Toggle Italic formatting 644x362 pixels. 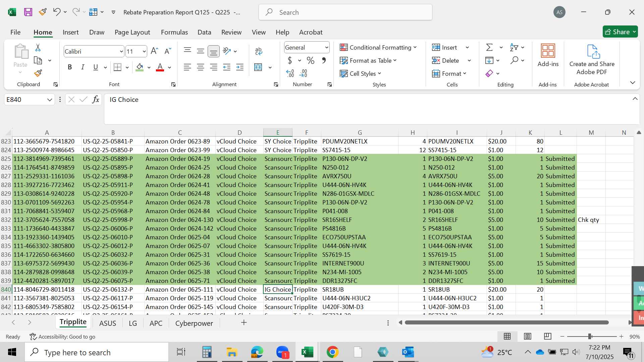[83, 67]
